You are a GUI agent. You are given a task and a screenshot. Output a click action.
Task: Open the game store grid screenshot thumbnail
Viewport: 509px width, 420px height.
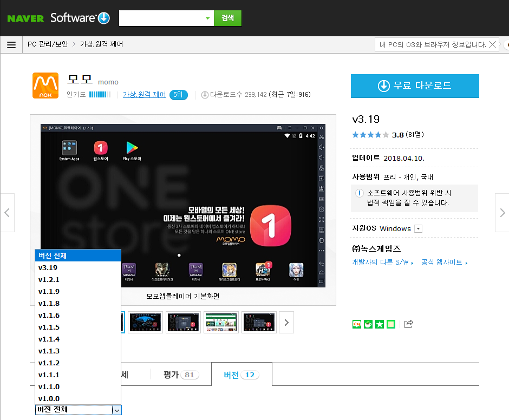[221, 322]
